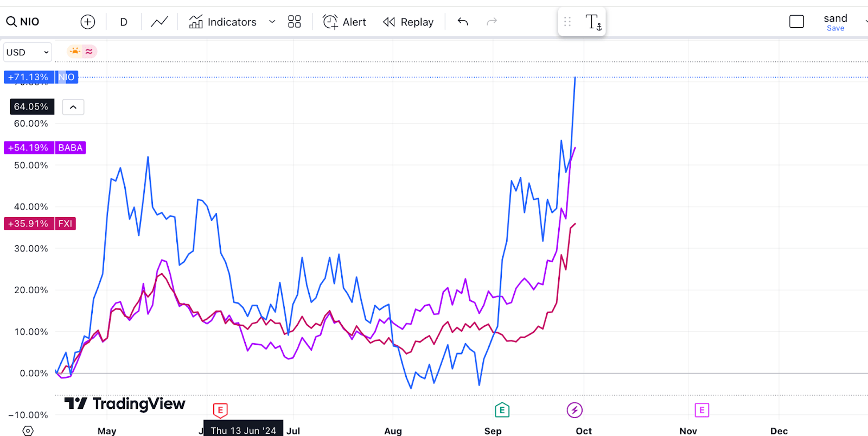The height and width of the screenshot is (436, 868).
Task: Click the 60.00% price axis label
Action: click(x=31, y=124)
